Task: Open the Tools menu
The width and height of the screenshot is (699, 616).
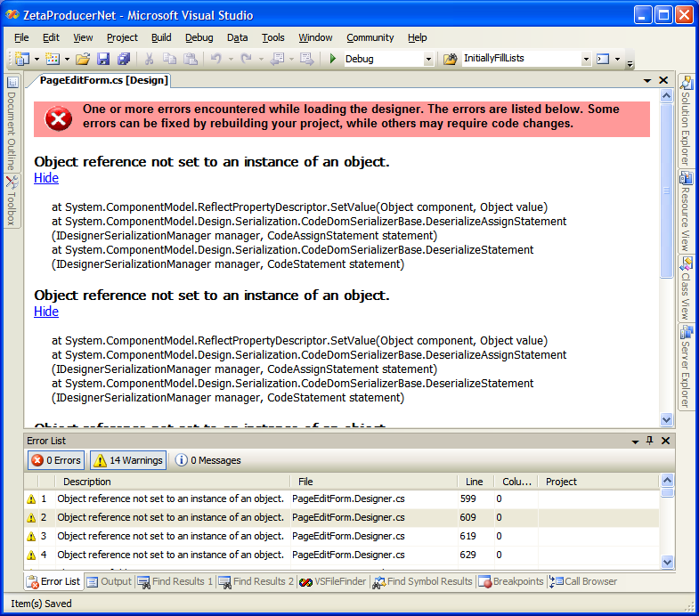Action: 272,38
